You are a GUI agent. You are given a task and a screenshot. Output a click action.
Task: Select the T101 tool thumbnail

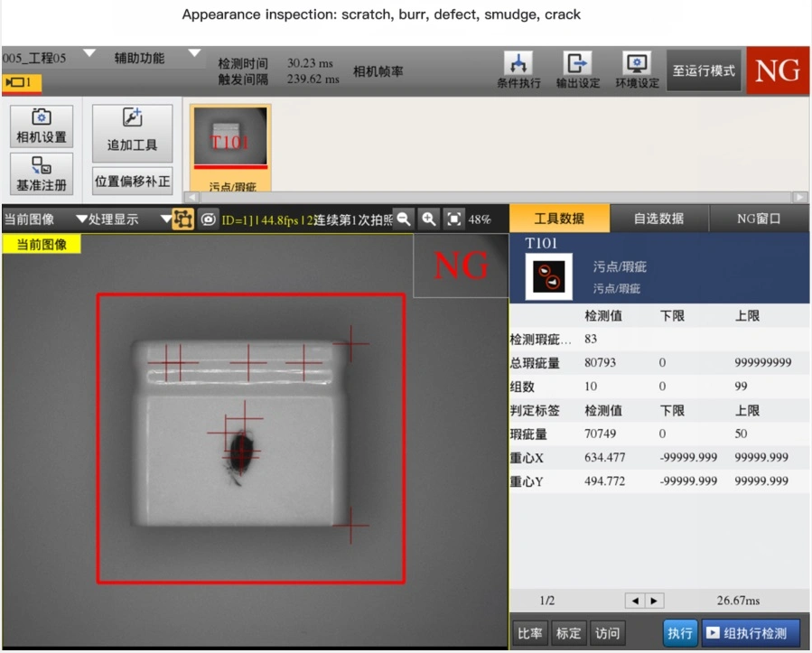pos(230,147)
